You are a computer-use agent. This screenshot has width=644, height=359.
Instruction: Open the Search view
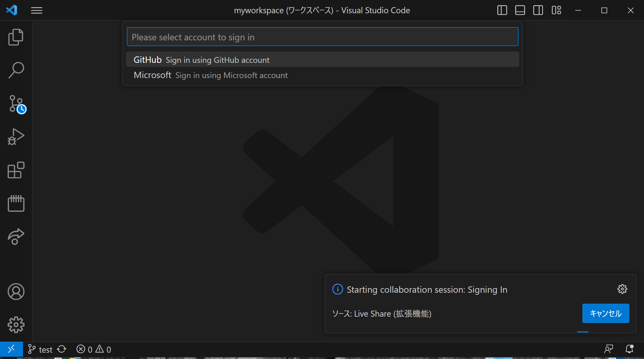pyautogui.click(x=16, y=70)
